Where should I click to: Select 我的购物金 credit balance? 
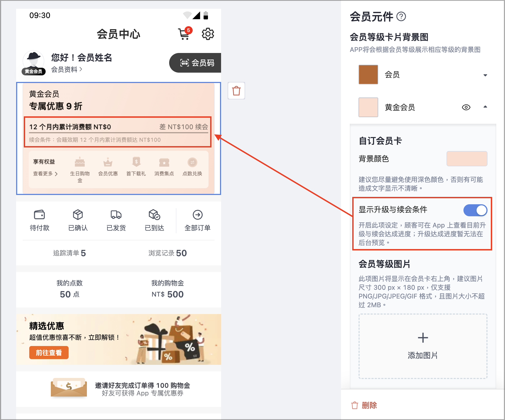pos(168,289)
